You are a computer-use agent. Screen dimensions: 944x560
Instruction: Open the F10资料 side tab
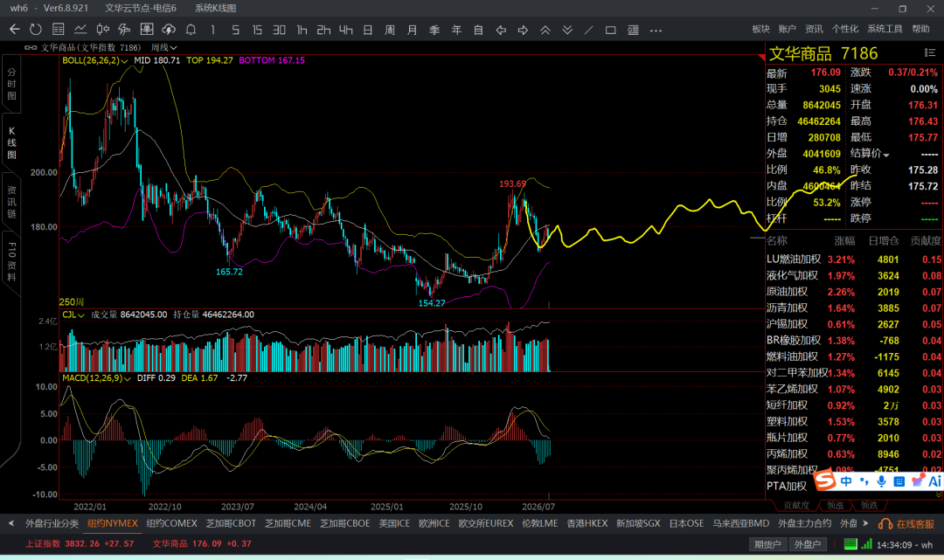pyautogui.click(x=11, y=262)
